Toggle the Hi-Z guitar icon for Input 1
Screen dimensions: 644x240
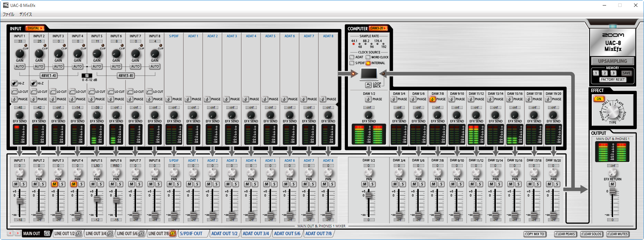(x=14, y=83)
